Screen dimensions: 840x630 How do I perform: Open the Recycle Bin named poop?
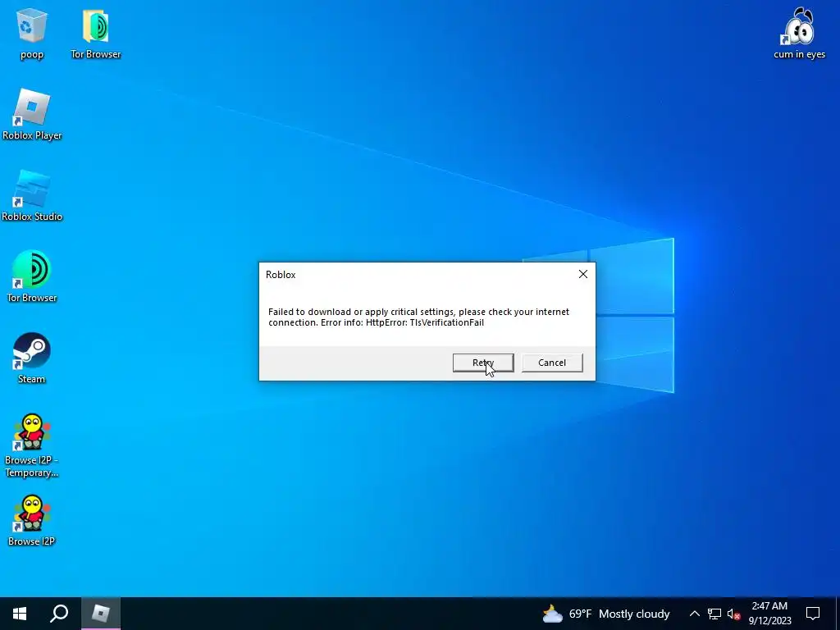(32, 32)
